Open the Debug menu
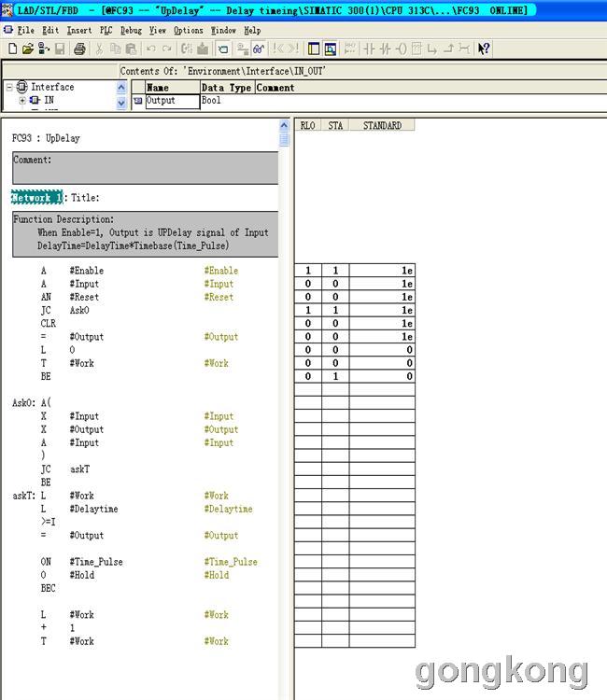This screenshot has width=607, height=700. coord(131,31)
